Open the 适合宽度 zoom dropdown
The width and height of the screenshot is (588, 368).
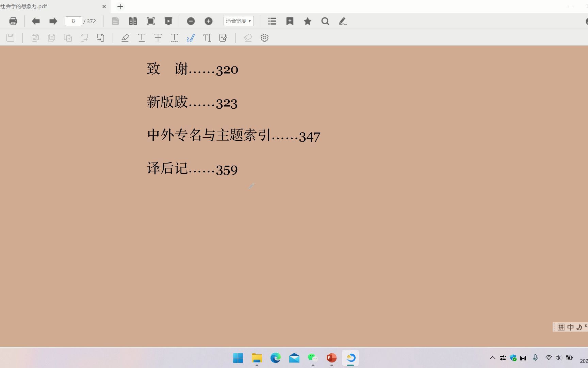pos(239,21)
